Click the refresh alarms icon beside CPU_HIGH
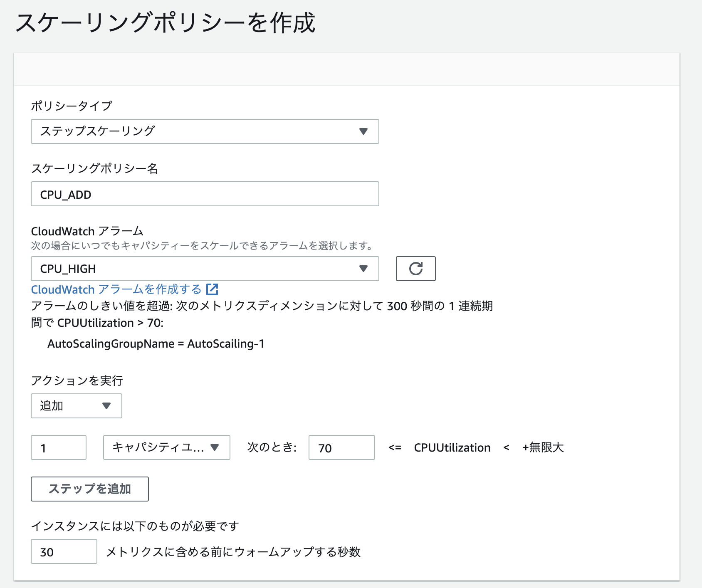Image resolution: width=702 pixels, height=588 pixels. coord(415,269)
